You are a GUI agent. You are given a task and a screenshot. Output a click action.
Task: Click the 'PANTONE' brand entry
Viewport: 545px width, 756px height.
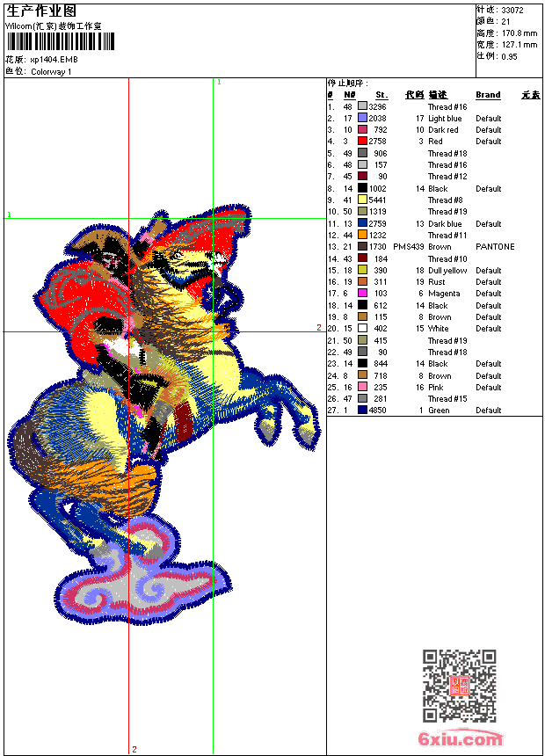(x=495, y=247)
